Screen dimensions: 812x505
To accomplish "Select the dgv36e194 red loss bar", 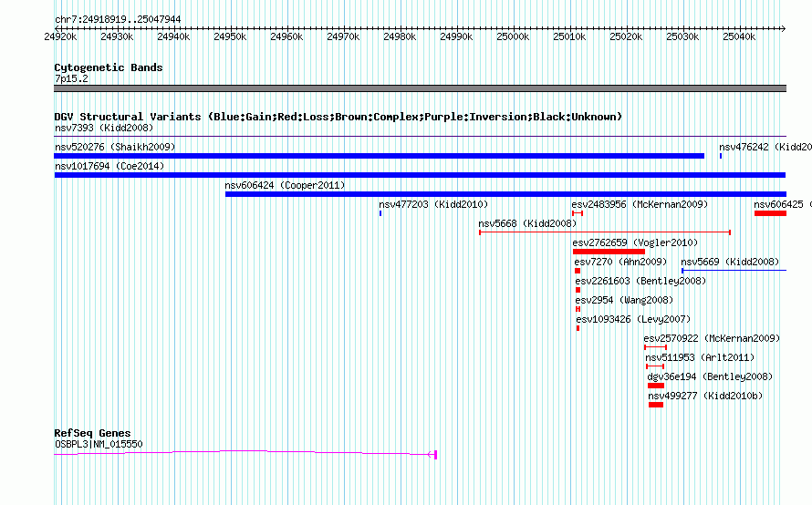I will (x=656, y=386).
